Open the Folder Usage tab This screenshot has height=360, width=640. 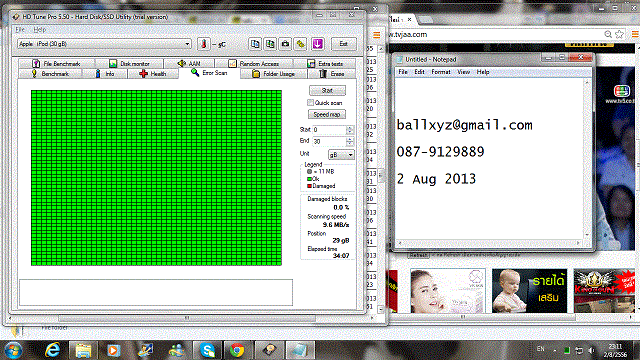273,74
